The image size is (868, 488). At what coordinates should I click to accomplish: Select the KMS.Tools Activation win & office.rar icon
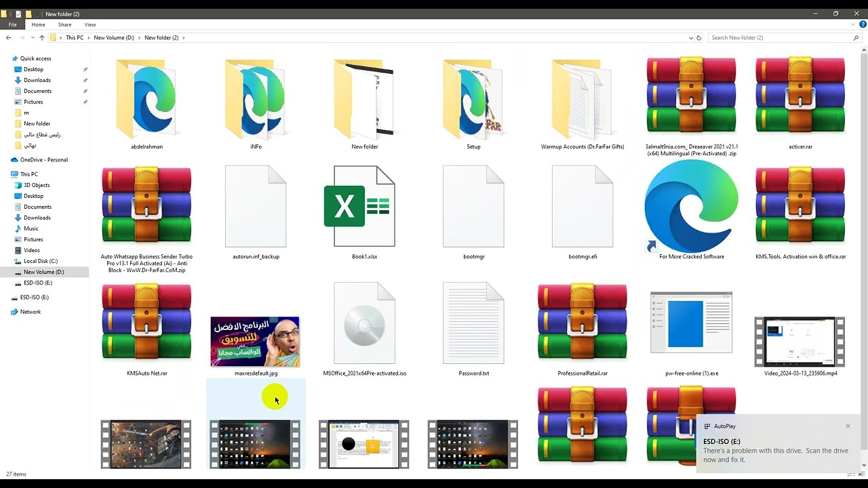pyautogui.click(x=800, y=205)
